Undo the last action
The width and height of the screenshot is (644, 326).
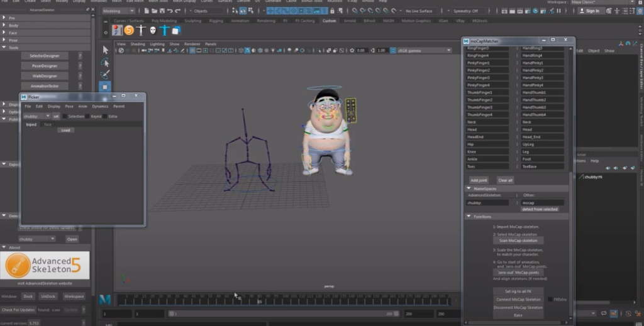(170, 11)
